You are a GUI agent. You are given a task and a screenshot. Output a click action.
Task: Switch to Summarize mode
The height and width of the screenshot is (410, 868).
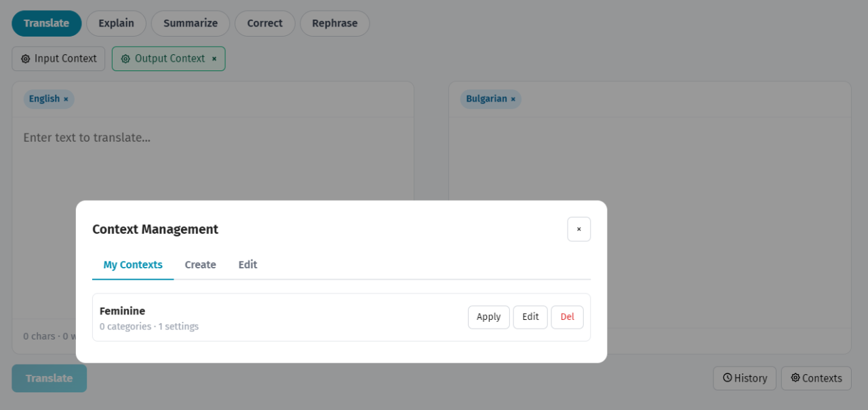coord(191,23)
